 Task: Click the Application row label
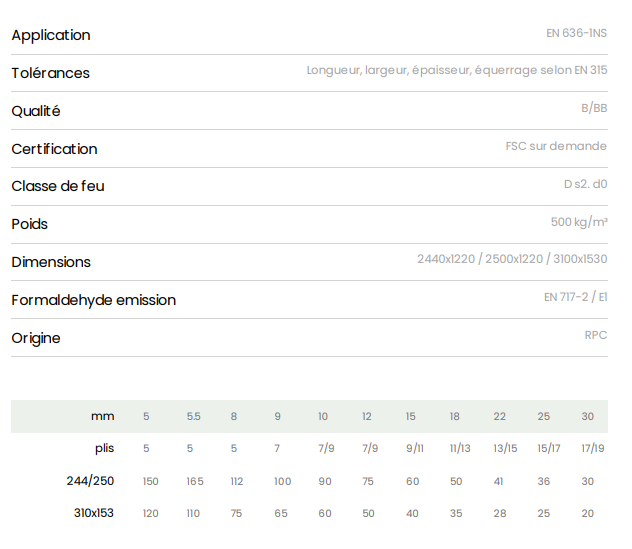pyautogui.click(x=51, y=35)
